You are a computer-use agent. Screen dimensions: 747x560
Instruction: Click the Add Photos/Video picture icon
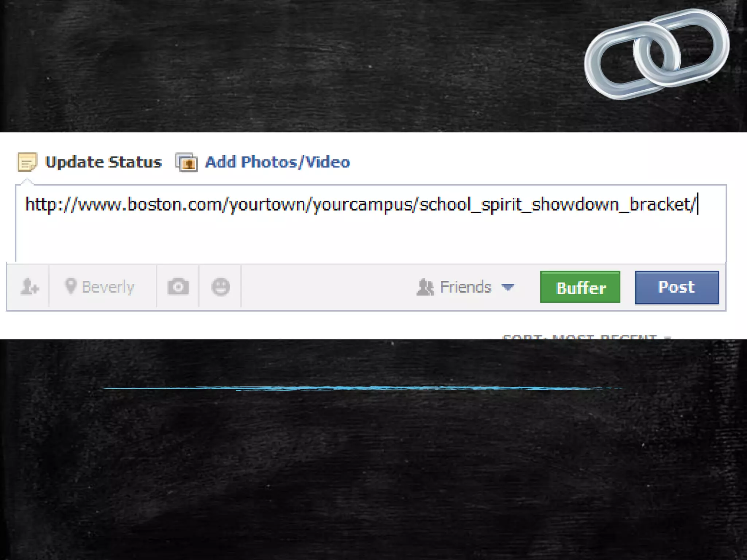click(186, 162)
